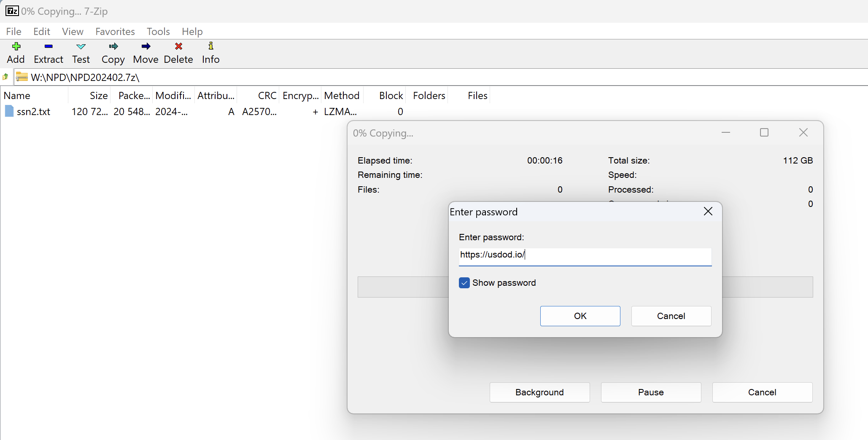Click the '20 548...' packed size value
Viewport: 868px width, 440px height.
click(132, 112)
